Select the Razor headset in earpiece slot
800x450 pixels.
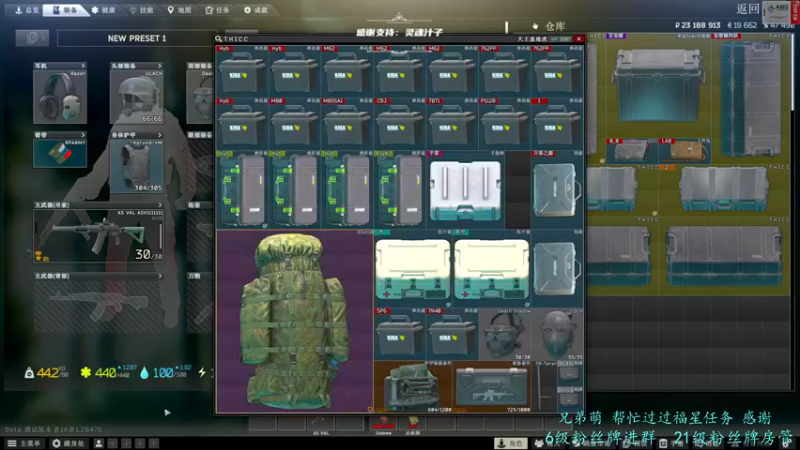click(x=60, y=96)
